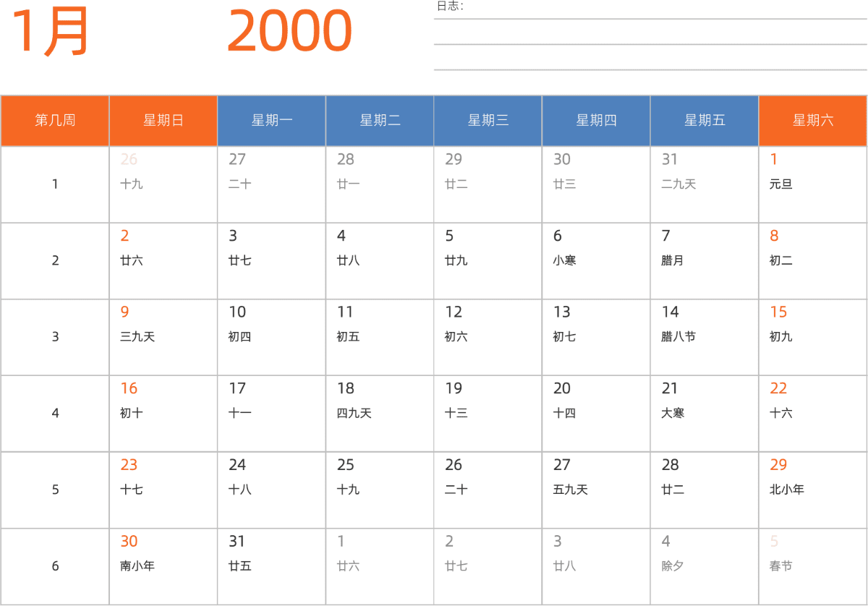The image size is (868, 606).
Task: Click January 17 labeled 十一
Action: coord(272,414)
